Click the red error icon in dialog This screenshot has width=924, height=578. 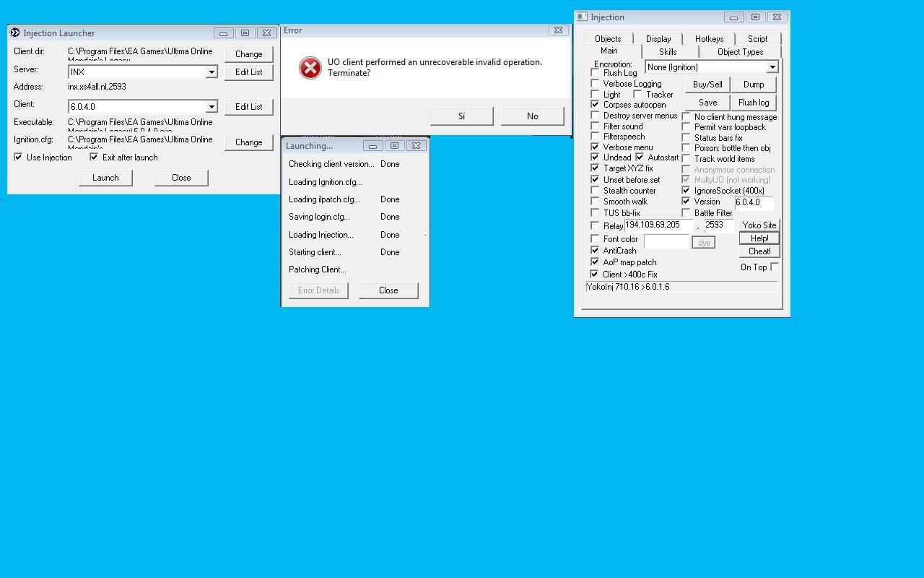tap(310, 68)
